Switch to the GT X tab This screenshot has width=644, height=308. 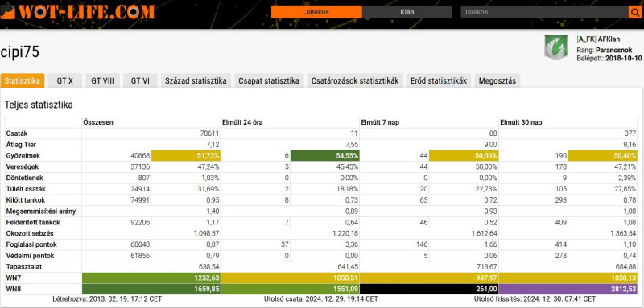65,80
